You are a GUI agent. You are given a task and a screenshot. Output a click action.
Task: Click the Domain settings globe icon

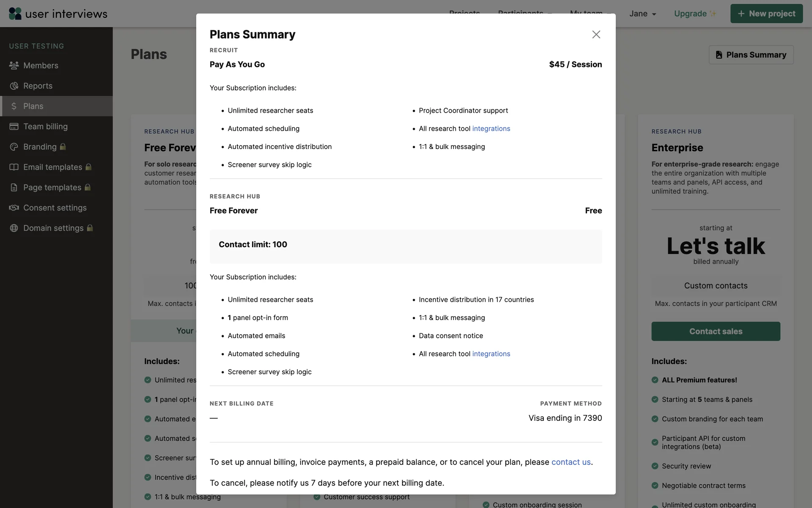coord(14,228)
